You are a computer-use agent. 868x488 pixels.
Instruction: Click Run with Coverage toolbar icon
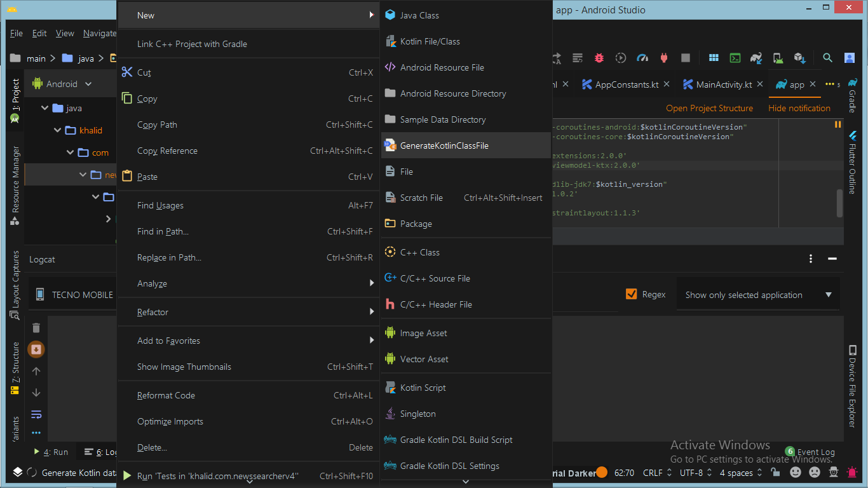pos(621,58)
